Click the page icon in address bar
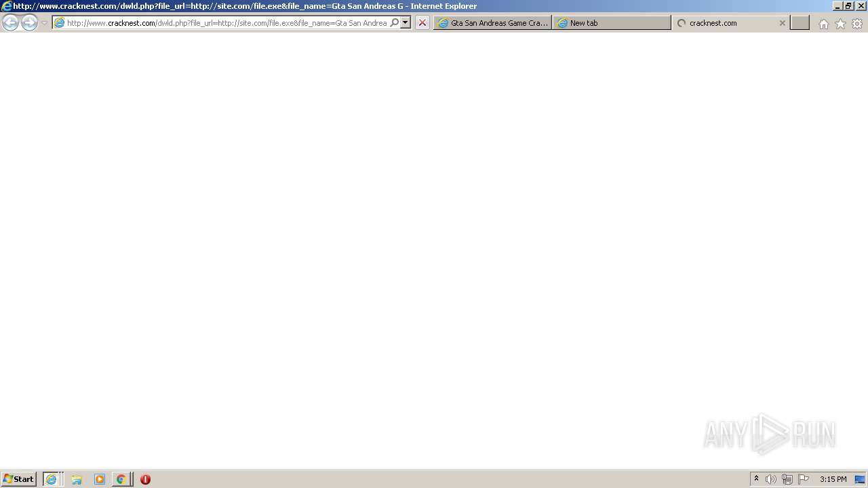Image resolution: width=868 pixels, height=488 pixels. coord(59,23)
